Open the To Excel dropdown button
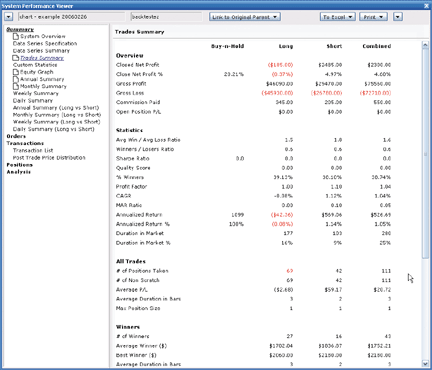Screen dimensions: 432x370 (x=338, y=17)
